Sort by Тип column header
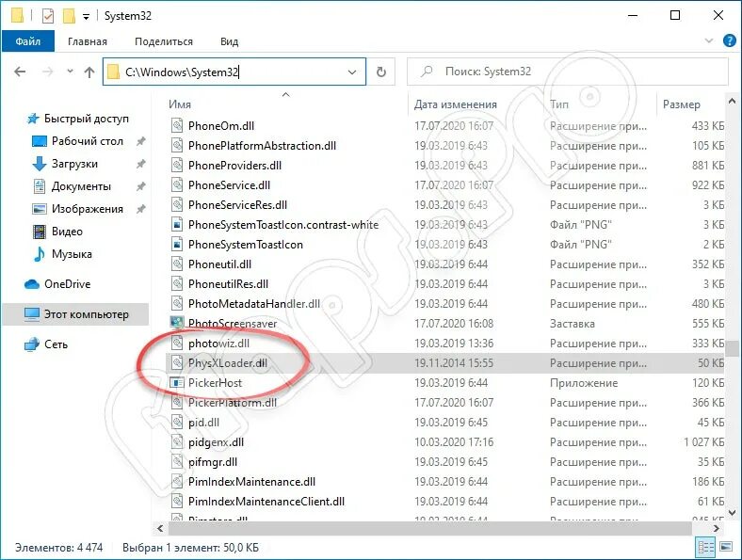Screen dimensions: 742x560 coord(559,104)
